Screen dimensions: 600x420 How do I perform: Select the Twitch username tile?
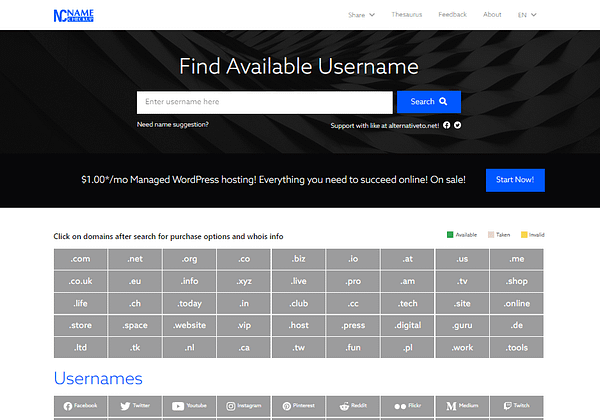pos(516,407)
